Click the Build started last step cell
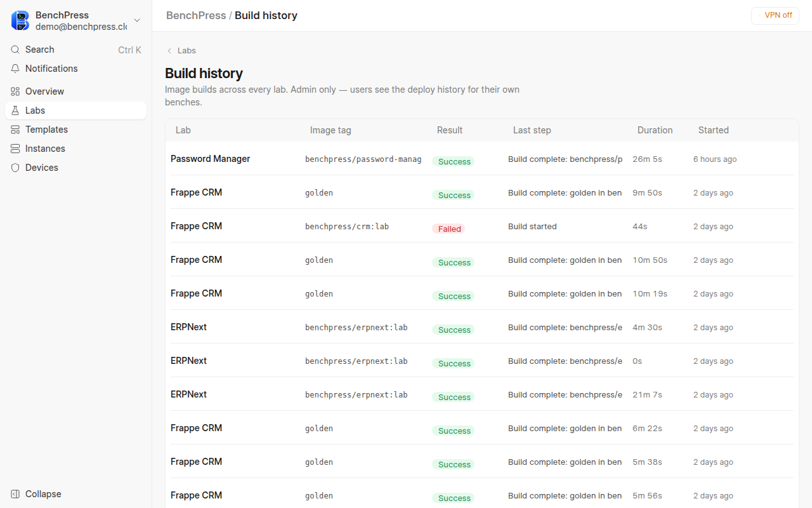 pyautogui.click(x=532, y=227)
